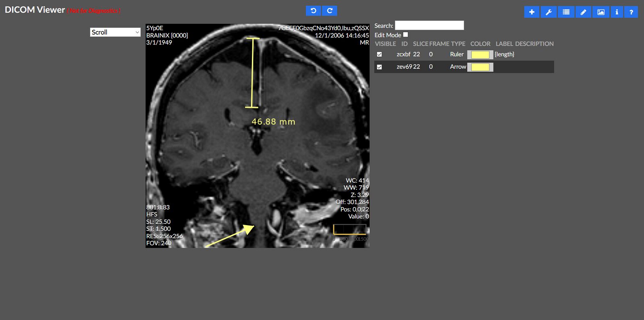Click the image picture icon button
Screen dimensions: 644x320
click(x=601, y=12)
